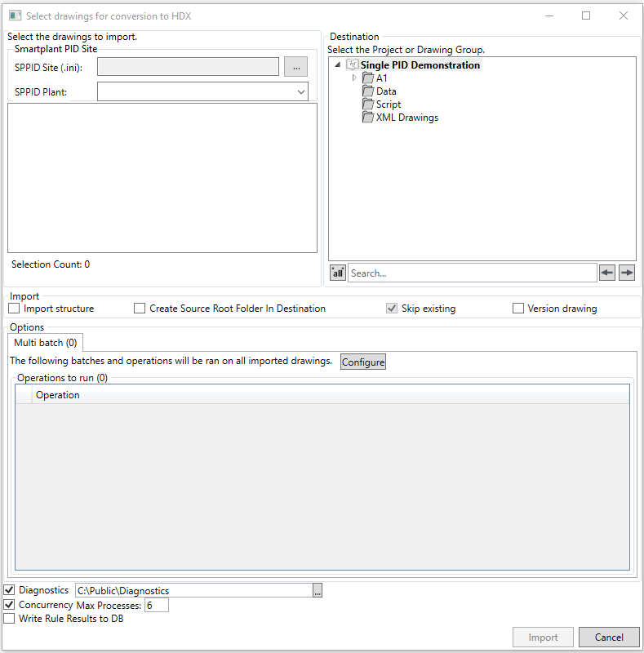Image resolution: width=644 pixels, height=653 pixels.
Task: Disable the Diagnostics checkbox
Action: (10, 590)
